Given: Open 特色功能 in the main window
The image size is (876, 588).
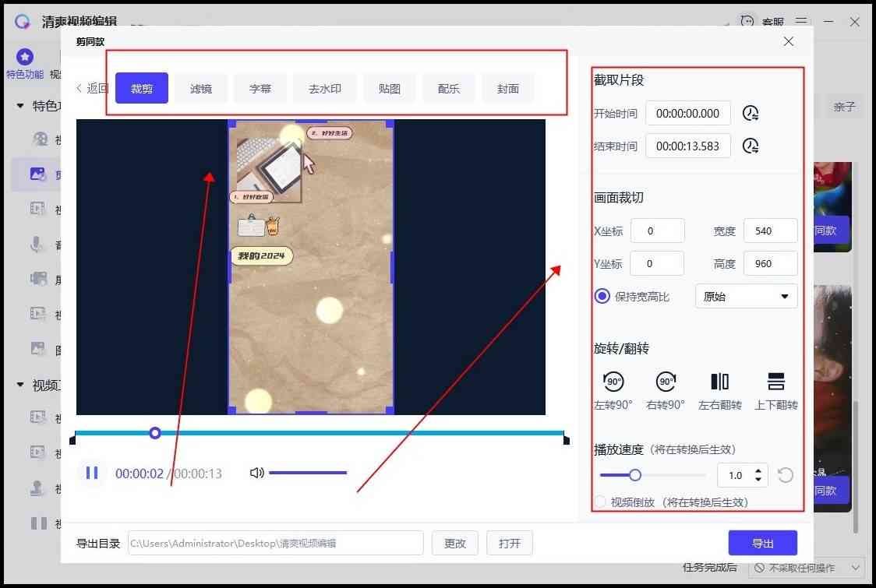Looking at the screenshot, I should 25,64.
